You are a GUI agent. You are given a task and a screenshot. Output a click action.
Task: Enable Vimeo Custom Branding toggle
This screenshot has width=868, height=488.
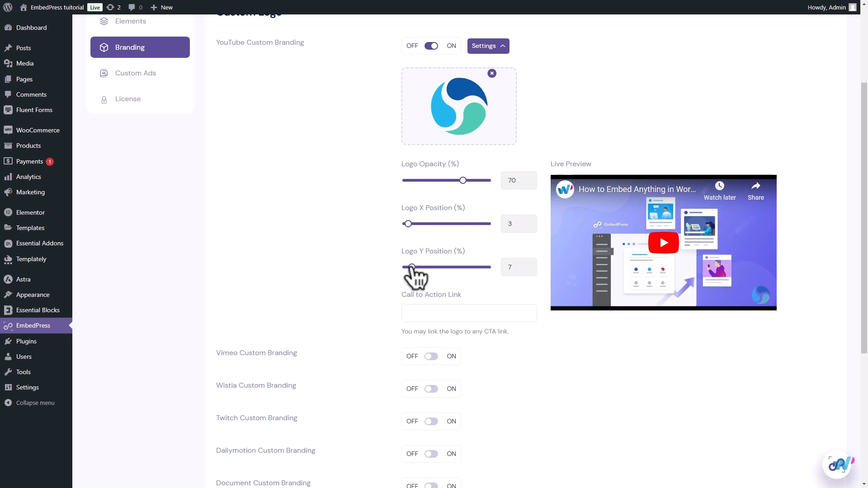[x=431, y=357]
